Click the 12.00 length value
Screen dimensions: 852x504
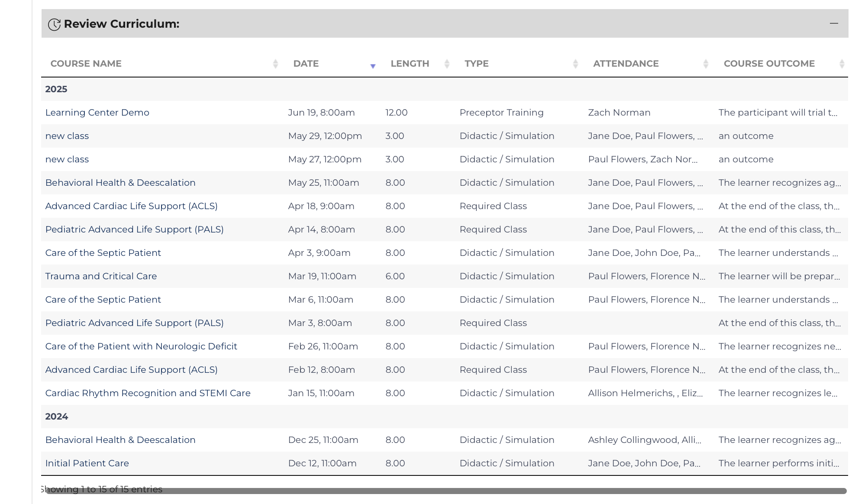(x=397, y=113)
